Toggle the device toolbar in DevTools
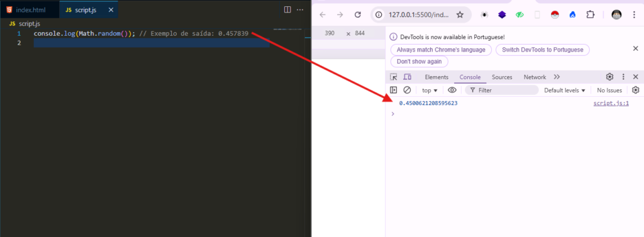The image size is (644, 237). point(408,77)
